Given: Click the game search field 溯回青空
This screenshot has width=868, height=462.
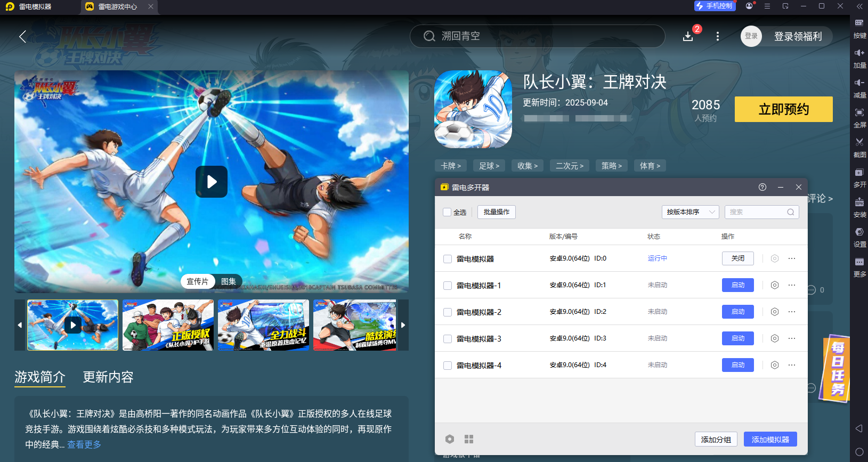Looking at the screenshot, I should (537, 36).
